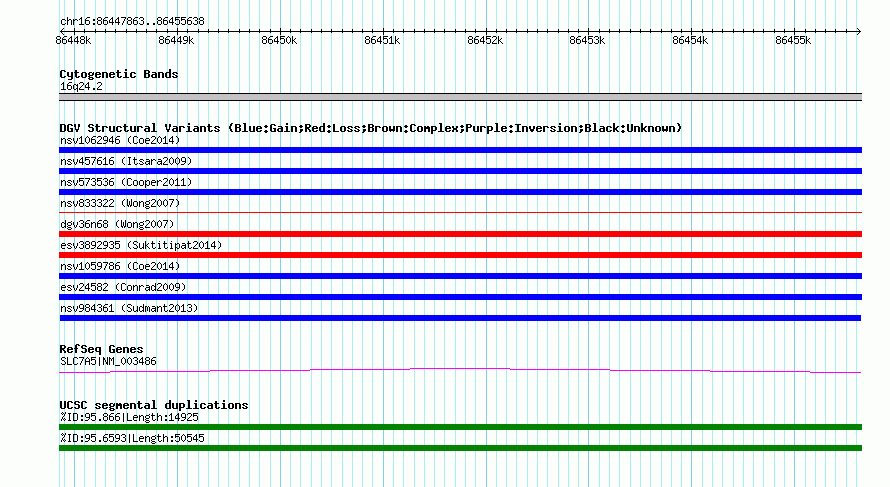
Task: Open variant nsv573536 (Cooper2011) label
Action: (126, 182)
